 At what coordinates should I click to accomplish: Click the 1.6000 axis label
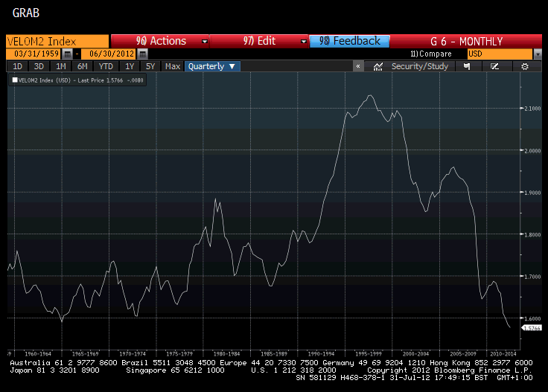pos(532,318)
